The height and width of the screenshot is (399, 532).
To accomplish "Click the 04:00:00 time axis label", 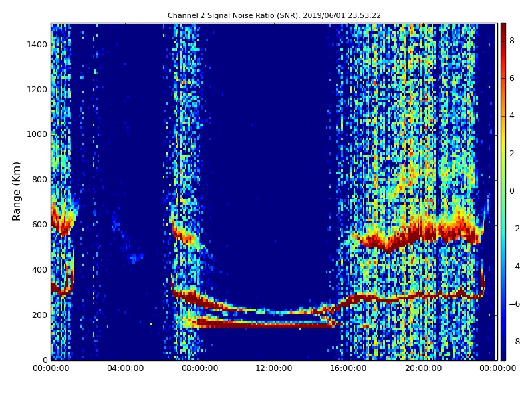I will 126,368.
